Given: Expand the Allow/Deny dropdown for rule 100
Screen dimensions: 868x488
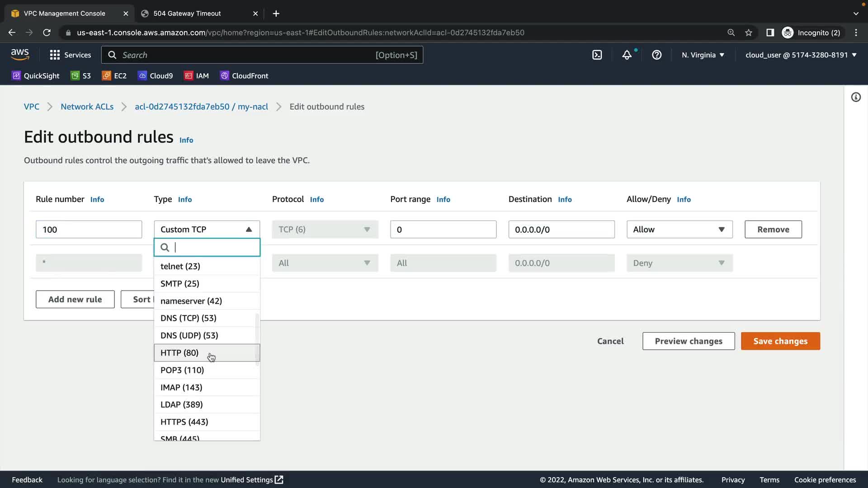Looking at the screenshot, I should (x=679, y=230).
